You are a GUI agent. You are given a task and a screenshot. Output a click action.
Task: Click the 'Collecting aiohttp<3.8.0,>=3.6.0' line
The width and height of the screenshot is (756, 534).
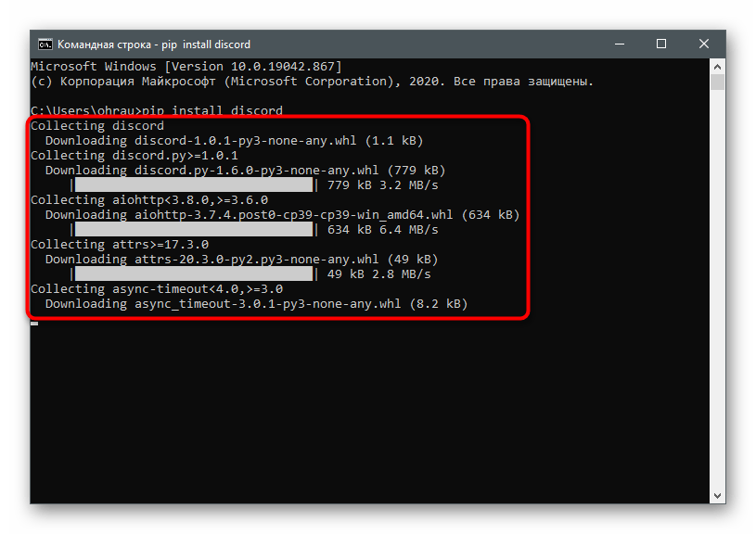click(x=149, y=200)
